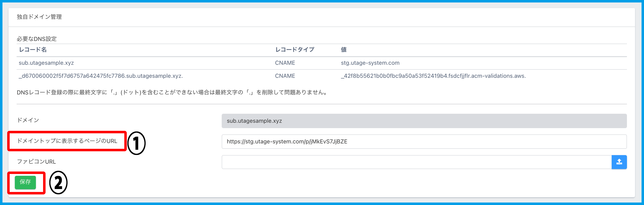Click the レコードタイプ column header
This screenshot has width=644, height=205.
pyautogui.click(x=294, y=50)
